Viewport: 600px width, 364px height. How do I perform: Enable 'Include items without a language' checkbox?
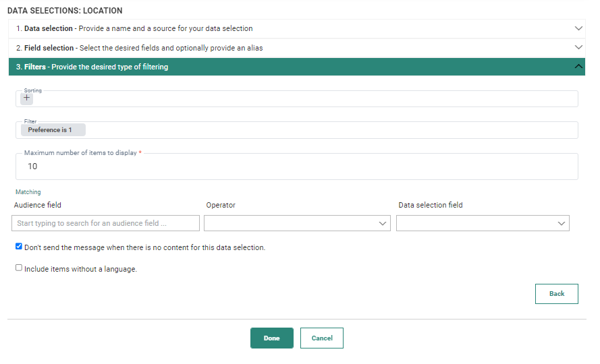[x=19, y=268]
